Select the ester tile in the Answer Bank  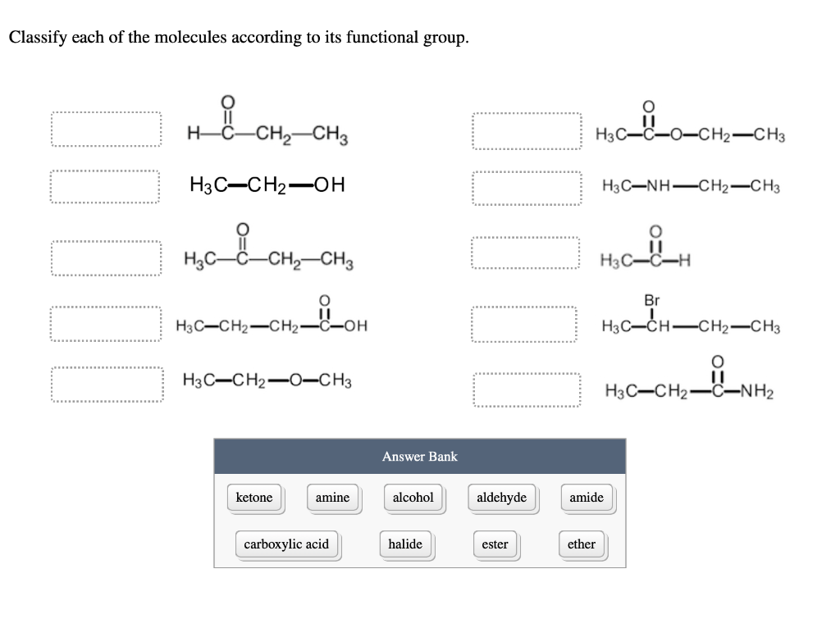click(495, 544)
